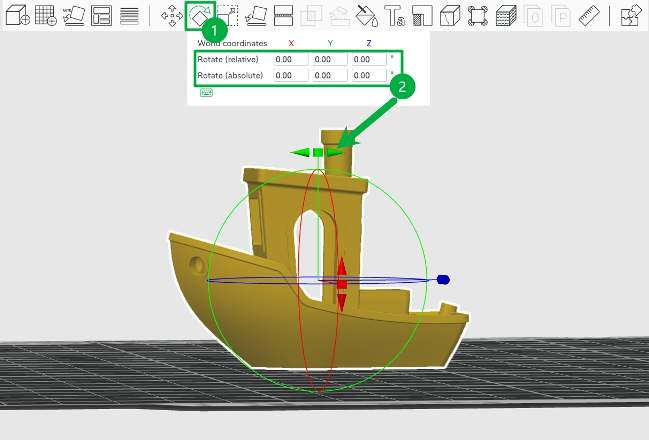This screenshot has width=649, height=440.
Task: Select the Auto orient tool
Action: pyautogui.click(x=74, y=15)
